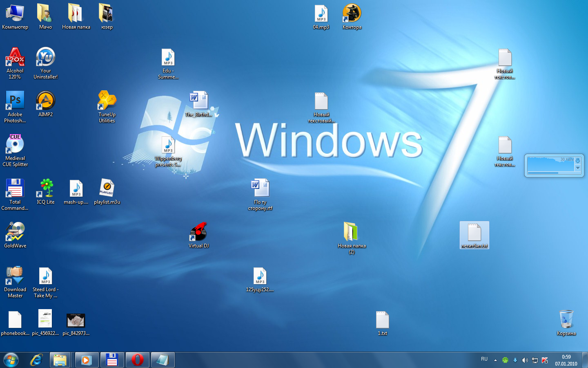Switch to Opera browser in taskbar

click(138, 360)
